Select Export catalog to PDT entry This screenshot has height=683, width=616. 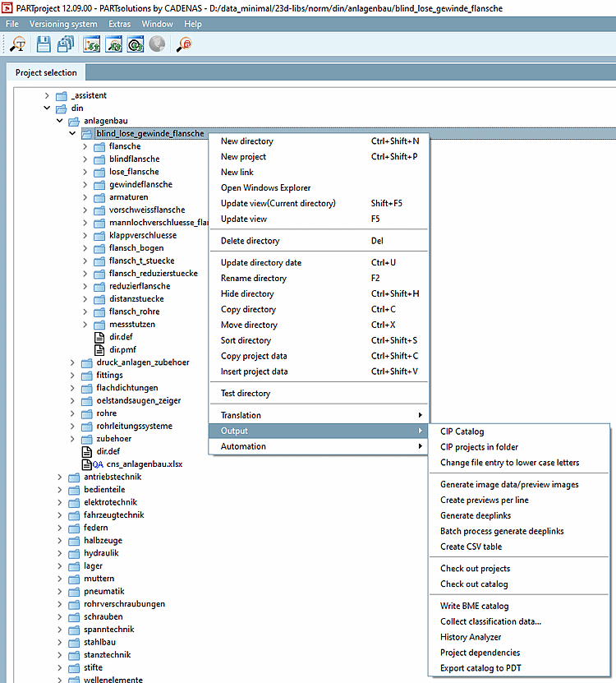point(519,668)
